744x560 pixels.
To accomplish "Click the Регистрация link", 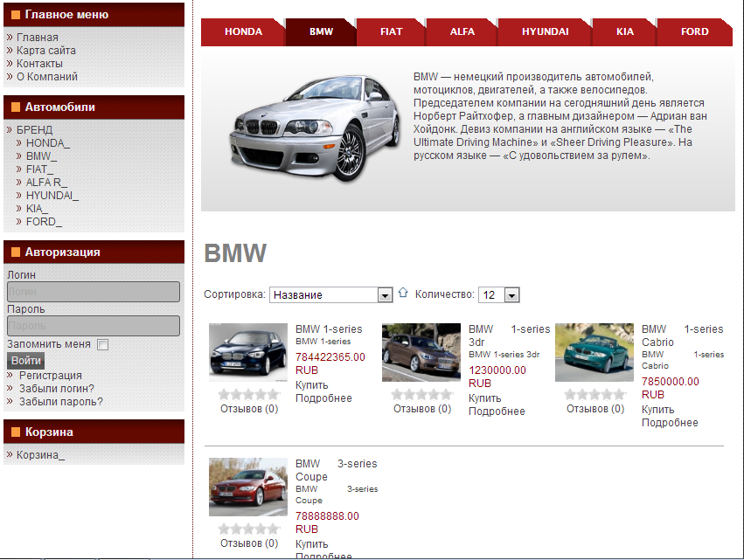I will (51, 376).
